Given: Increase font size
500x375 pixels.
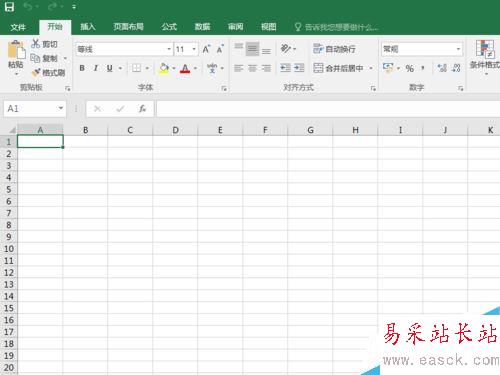Looking at the screenshot, I should point(206,49).
